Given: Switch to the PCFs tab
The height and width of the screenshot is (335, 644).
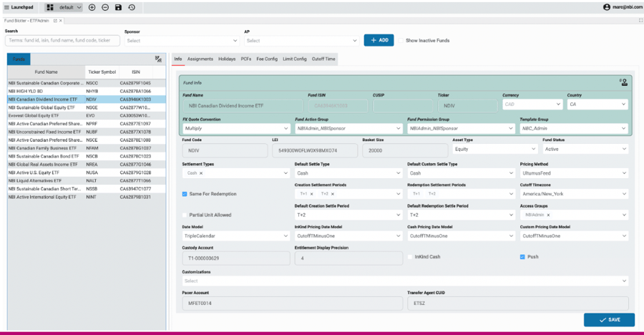Looking at the screenshot, I should 246,59.
